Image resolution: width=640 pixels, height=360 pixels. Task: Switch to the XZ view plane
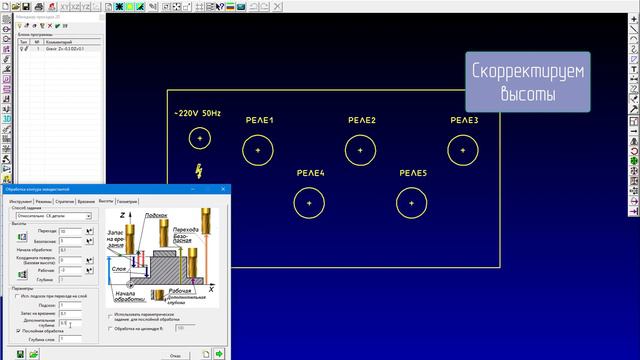[76, 7]
